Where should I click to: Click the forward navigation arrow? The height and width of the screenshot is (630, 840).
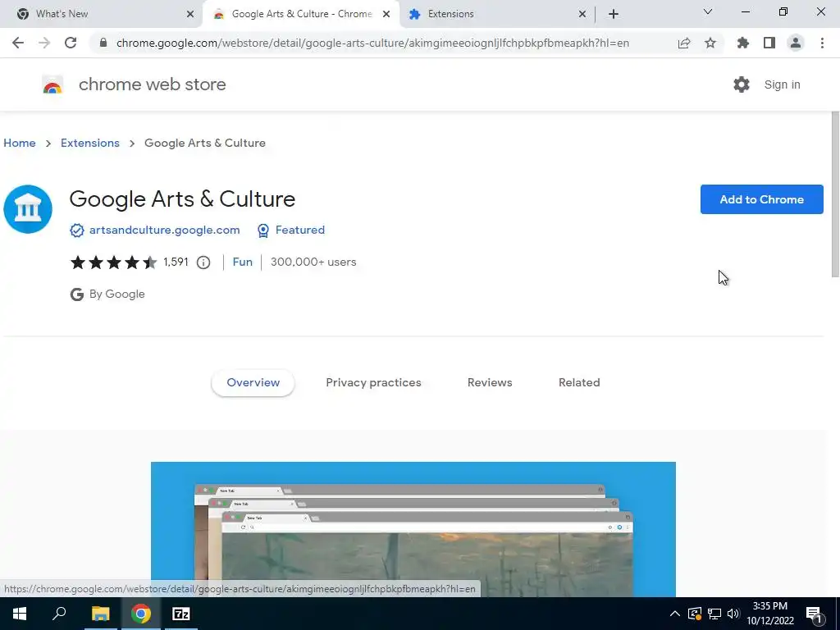tap(44, 43)
